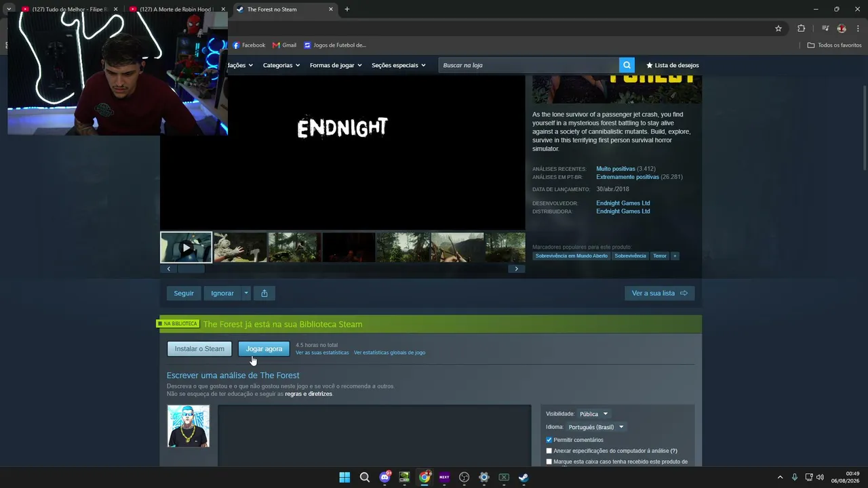Click the Jogar agora button
The height and width of the screenshot is (488, 868).
click(x=264, y=349)
